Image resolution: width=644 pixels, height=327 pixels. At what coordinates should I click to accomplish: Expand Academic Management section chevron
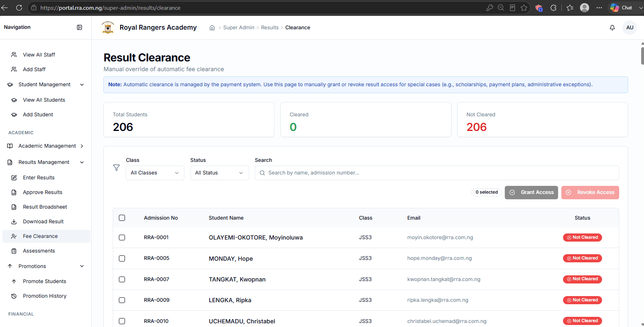click(82, 146)
